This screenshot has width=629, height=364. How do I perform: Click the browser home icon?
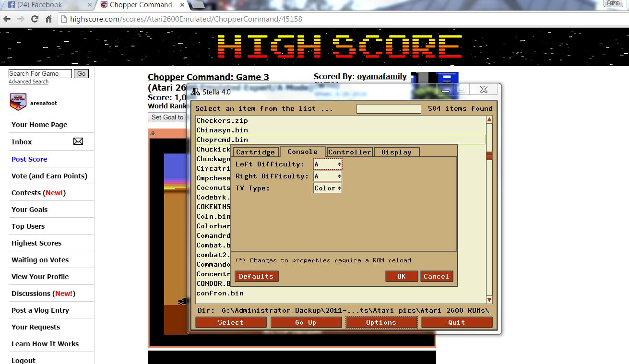(x=48, y=19)
